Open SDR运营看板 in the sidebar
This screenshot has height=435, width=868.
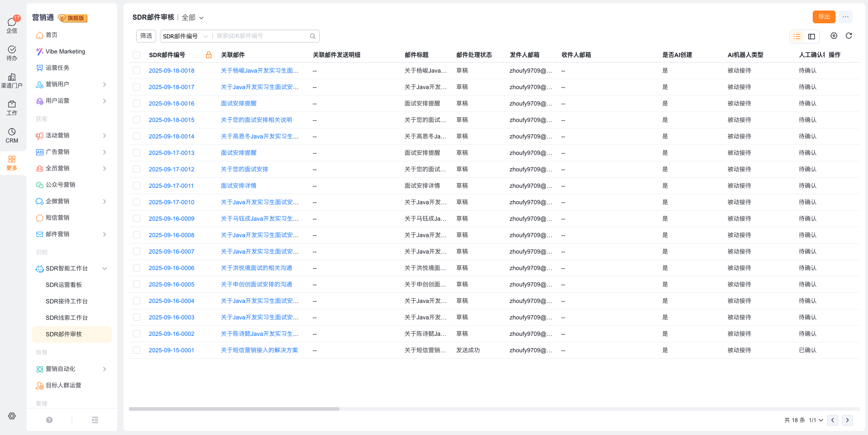64,285
